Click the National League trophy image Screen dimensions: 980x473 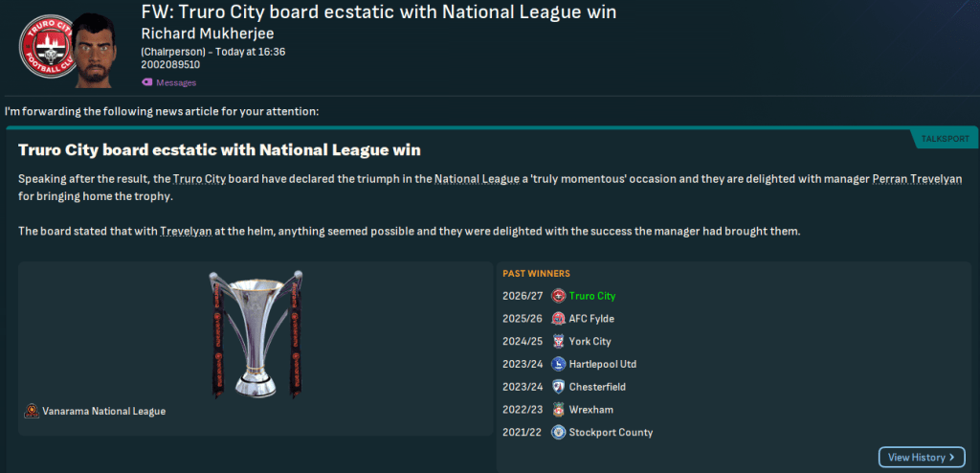pyautogui.click(x=256, y=334)
